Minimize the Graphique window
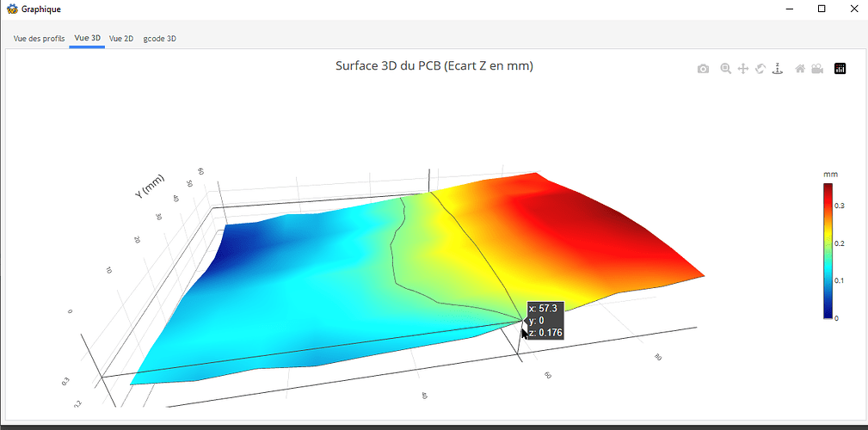Viewport: 868px width, 430px height. [x=791, y=9]
